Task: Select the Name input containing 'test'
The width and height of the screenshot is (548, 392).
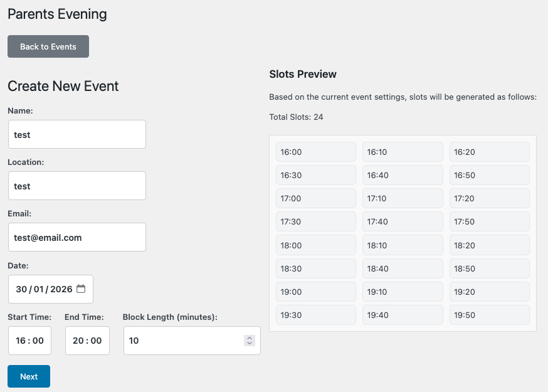Action: 76,134
